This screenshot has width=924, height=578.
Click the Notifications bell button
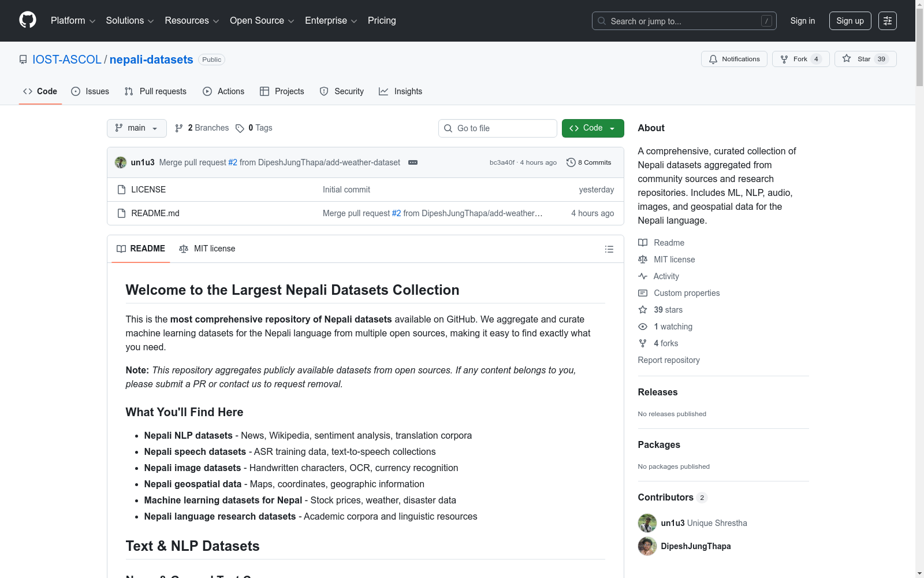point(734,59)
